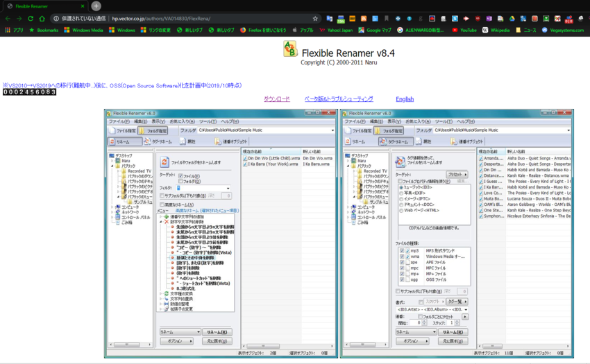Screen dimensions: 590x364
Task: Open the タグ一覧 dropdown button
Action: coord(457,302)
